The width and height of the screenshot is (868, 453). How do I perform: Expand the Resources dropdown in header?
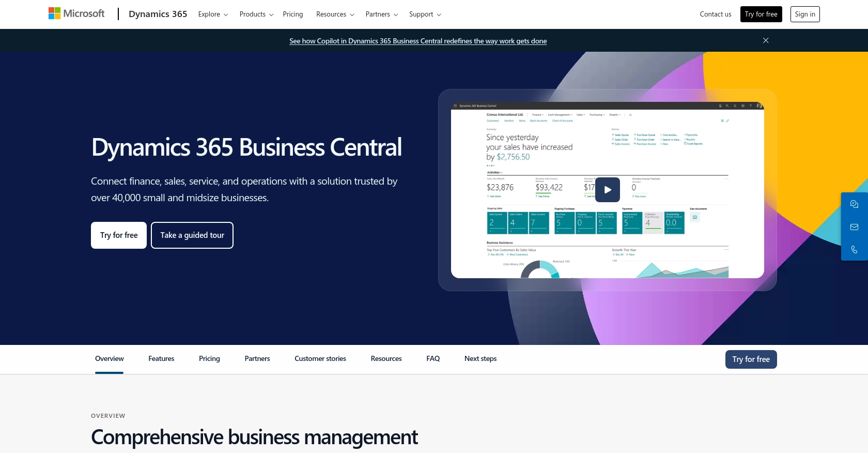(x=335, y=14)
